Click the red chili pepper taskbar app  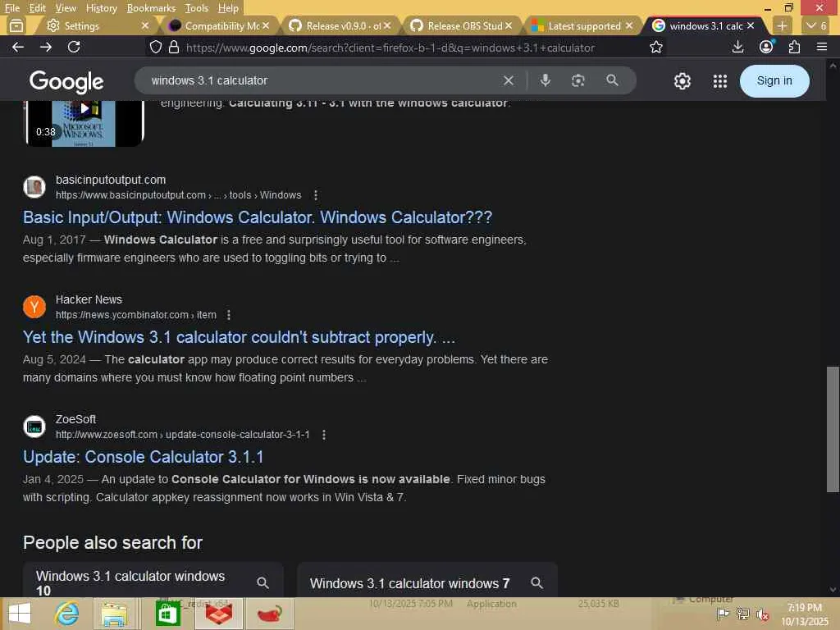[x=269, y=614]
